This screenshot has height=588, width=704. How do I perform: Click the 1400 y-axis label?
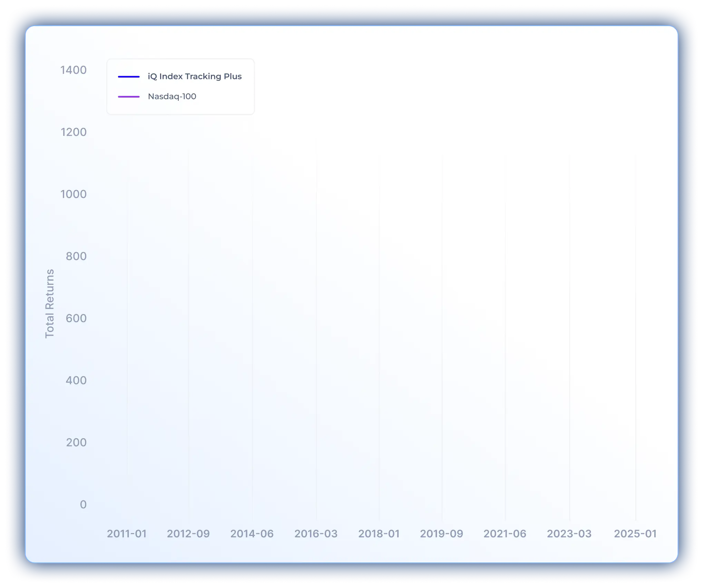74,70
